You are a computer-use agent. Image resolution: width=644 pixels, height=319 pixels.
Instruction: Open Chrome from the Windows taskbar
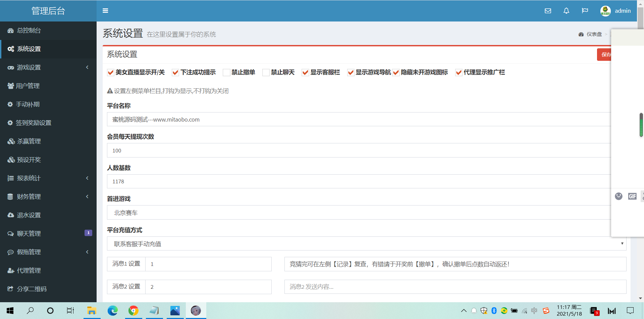coord(133,311)
